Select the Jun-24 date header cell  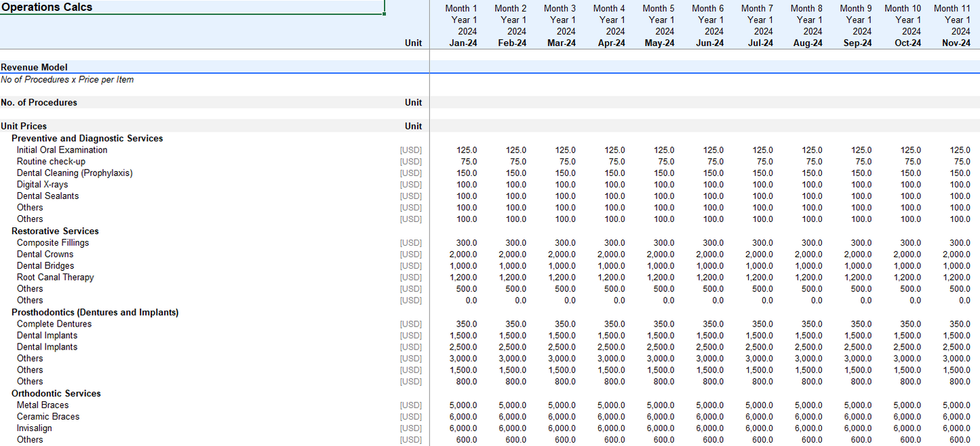(x=709, y=43)
